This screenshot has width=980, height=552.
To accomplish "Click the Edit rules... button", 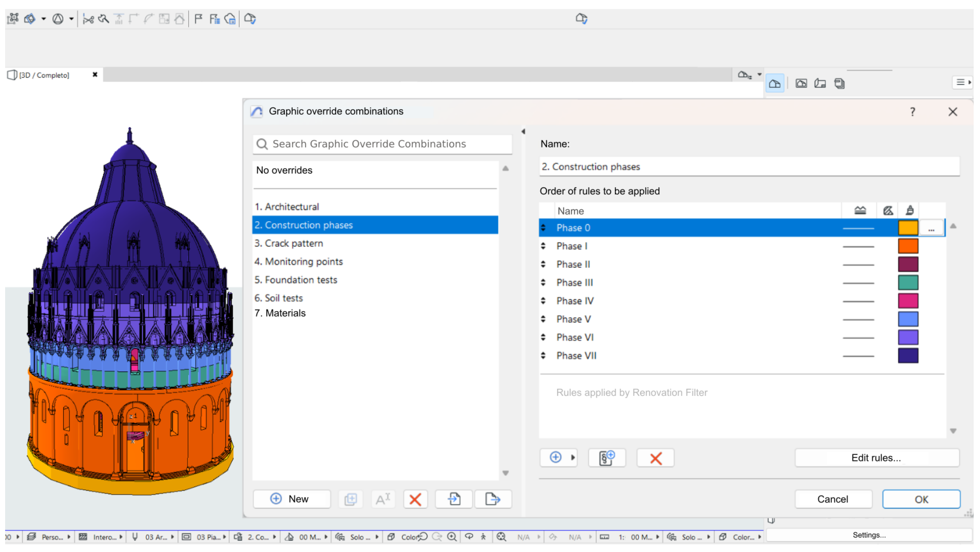I will [877, 458].
